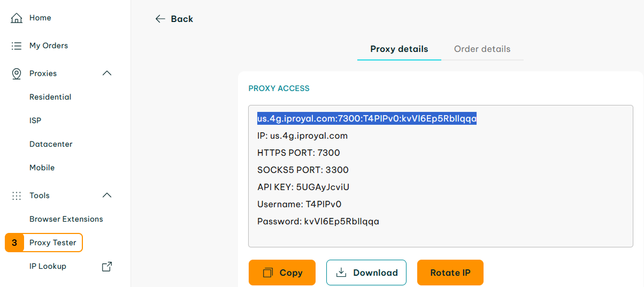Click the Rotate IP button
The width and height of the screenshot is (644, 287).
(x=450, y=273)
